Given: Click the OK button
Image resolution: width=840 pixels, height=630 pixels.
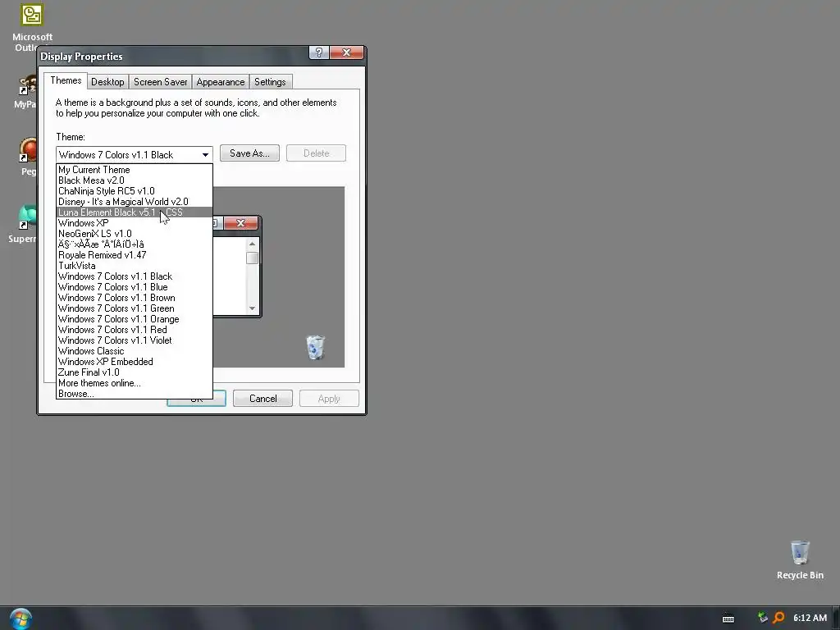Looking at the screenshot, I should [197, 399].
